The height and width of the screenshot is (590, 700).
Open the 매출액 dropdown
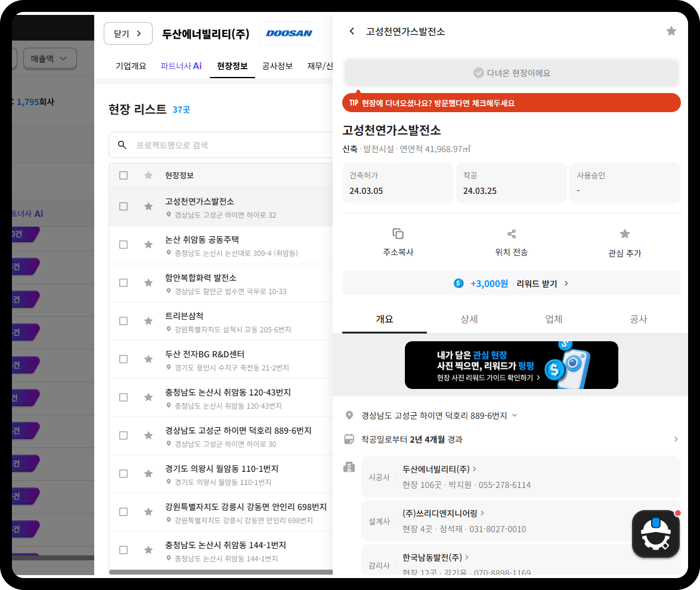(x=49, y=58)
